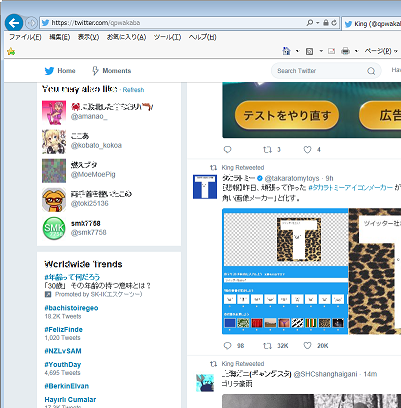Open the ツール(T) menu
The height and width of the screenshot is (408, 401).
pyautogui.click(x=167, y=37)
